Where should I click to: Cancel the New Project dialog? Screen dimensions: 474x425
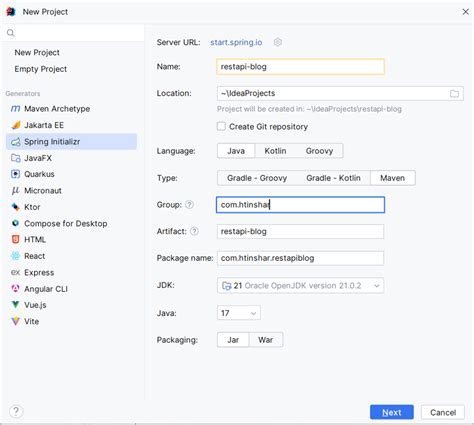443,412
